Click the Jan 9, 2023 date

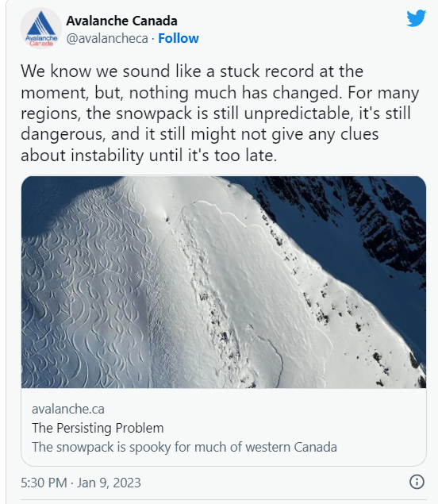tap(109, 483)
